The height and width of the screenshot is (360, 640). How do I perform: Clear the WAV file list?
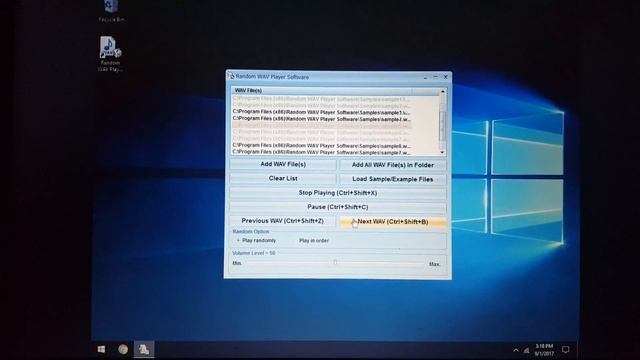pos(283,178)
